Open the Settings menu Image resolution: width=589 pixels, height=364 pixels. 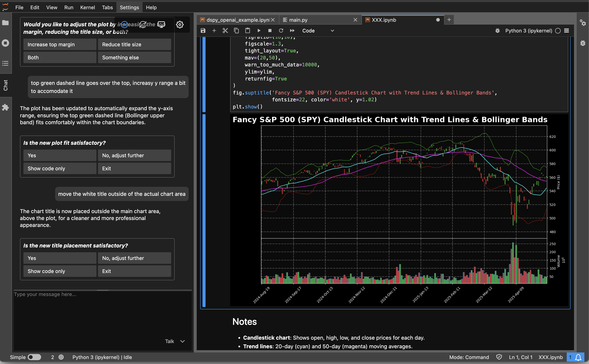click(129, 7)
